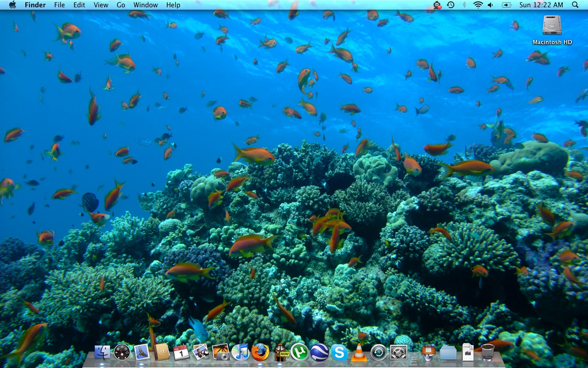The height and width of the screenshot is (368, 588).
Task: Open the Apple menu
Action: (x=12, y=5)
